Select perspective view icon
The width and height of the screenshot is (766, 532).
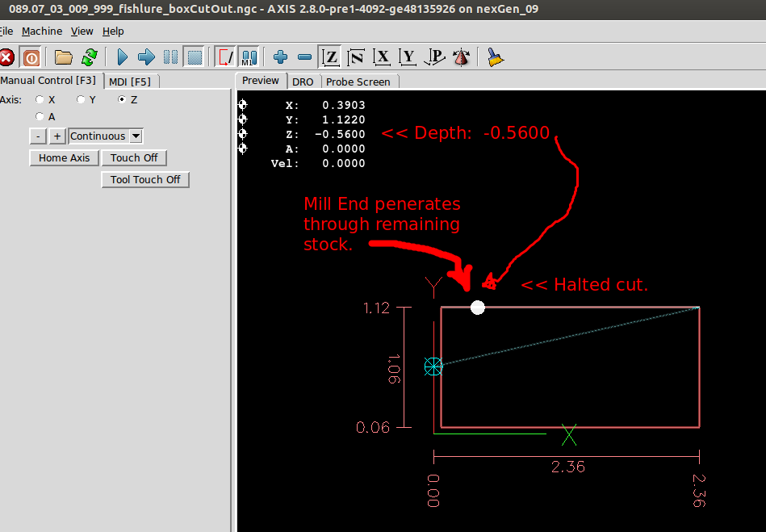461,57
